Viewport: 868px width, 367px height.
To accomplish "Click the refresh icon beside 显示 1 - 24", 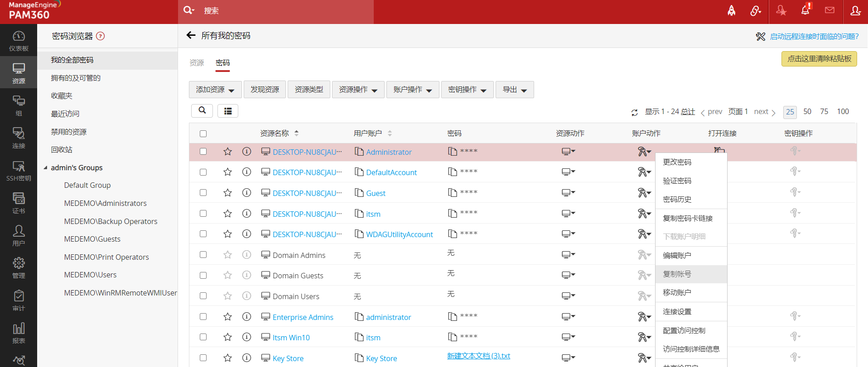I will pos(634,112).
